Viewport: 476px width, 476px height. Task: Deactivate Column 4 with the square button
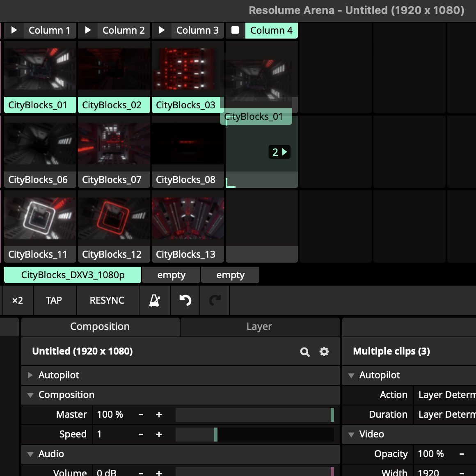click(235, 30)
